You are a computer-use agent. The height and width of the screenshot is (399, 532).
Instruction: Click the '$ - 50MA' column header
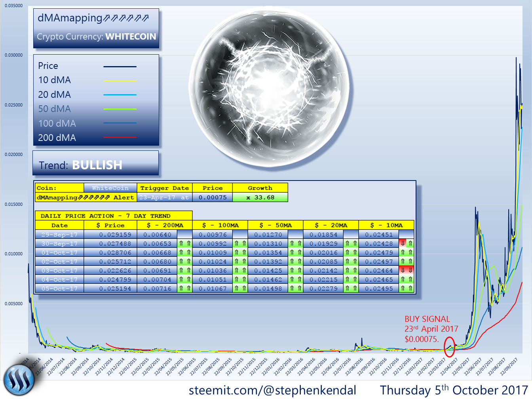[x=275, y=225]
